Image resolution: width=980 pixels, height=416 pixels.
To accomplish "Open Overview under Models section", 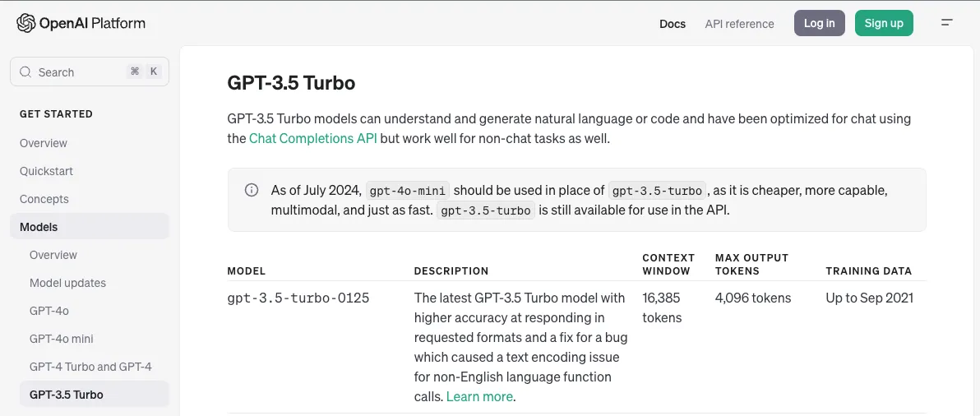I will (53, 255).
